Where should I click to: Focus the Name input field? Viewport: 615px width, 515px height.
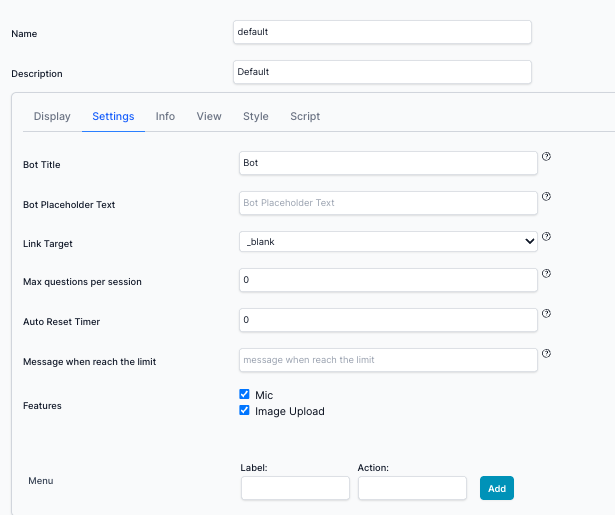pos(382,32)
